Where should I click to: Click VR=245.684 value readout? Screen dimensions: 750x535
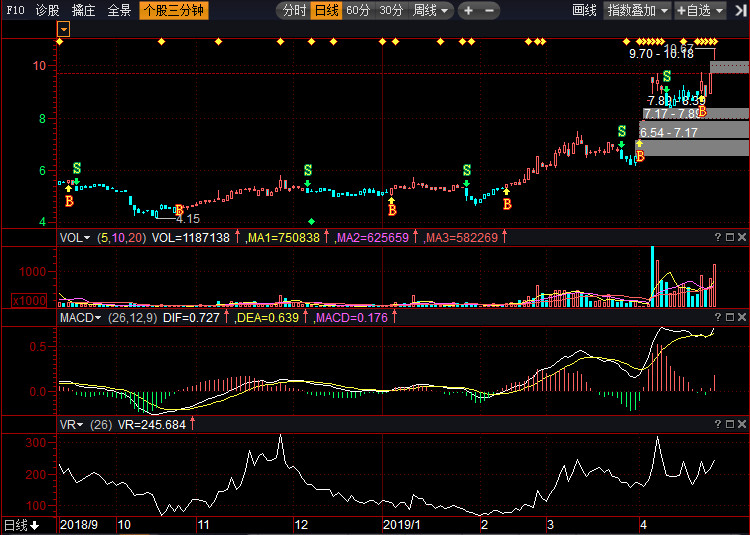(152, 425)
